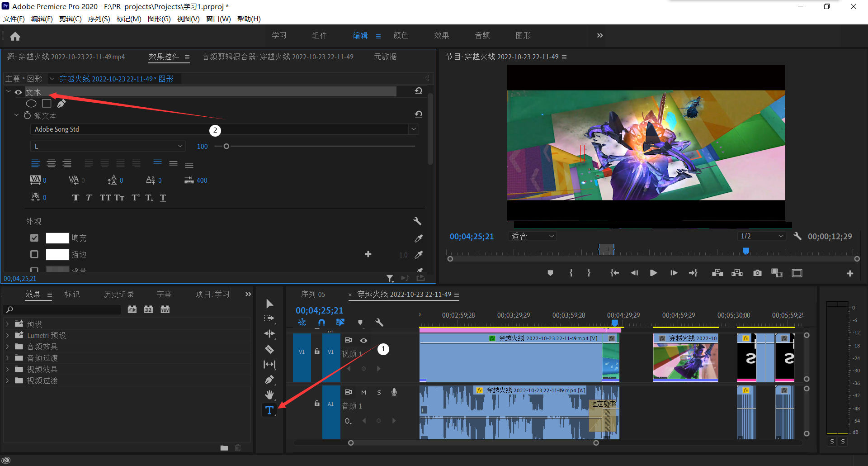
Task: Select the Pen tool in timeline toolbar
Action: [269, 380]
